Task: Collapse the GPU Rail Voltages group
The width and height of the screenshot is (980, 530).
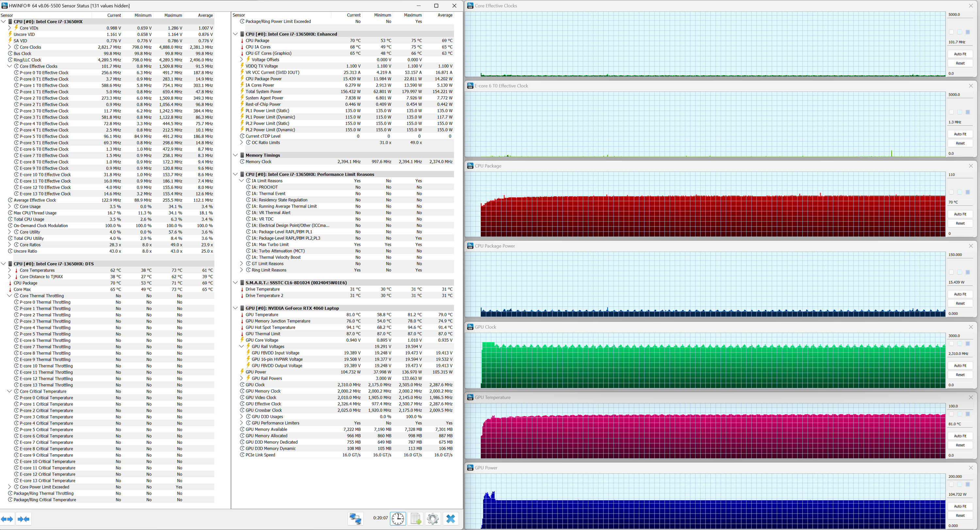Action: (x=241, y=346)
